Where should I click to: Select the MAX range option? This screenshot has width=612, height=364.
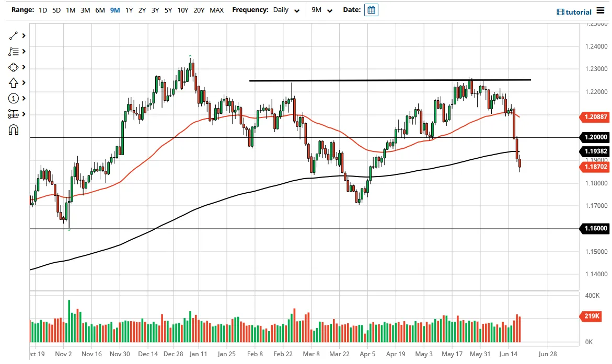216,10
